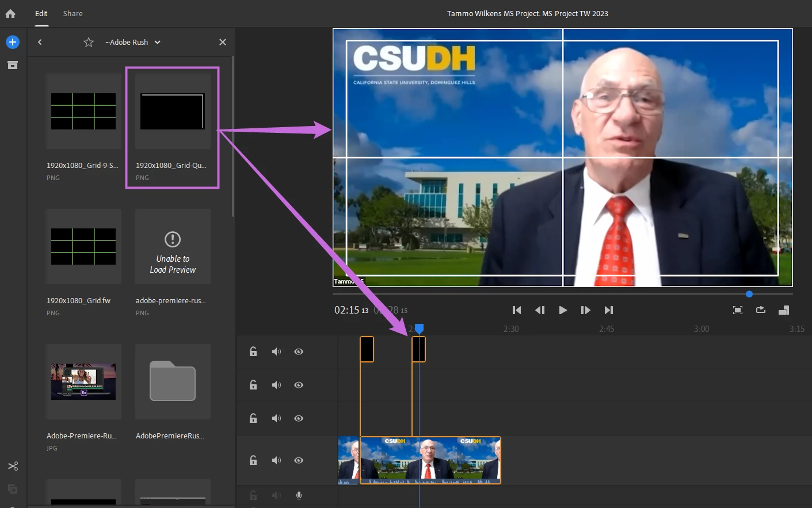The height and width of the screenshot is (508, 812).
Task: Go to the Home screen icon
Action: [10, 13]
